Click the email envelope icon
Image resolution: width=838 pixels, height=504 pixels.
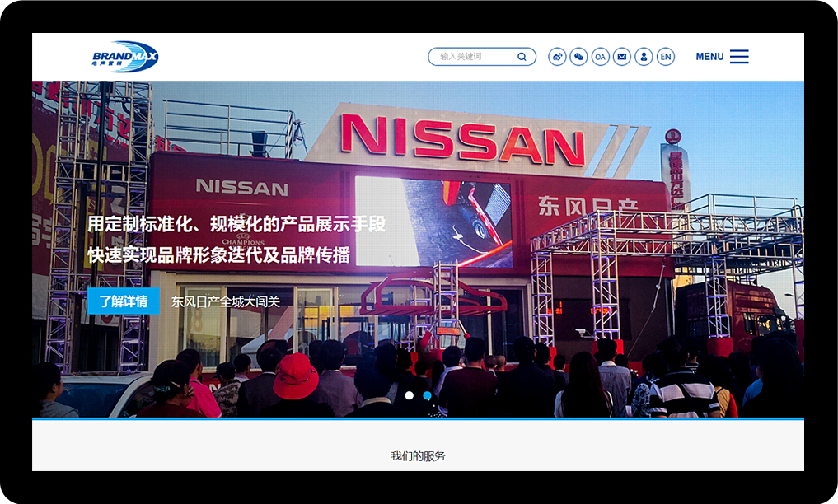coord(622,57)
